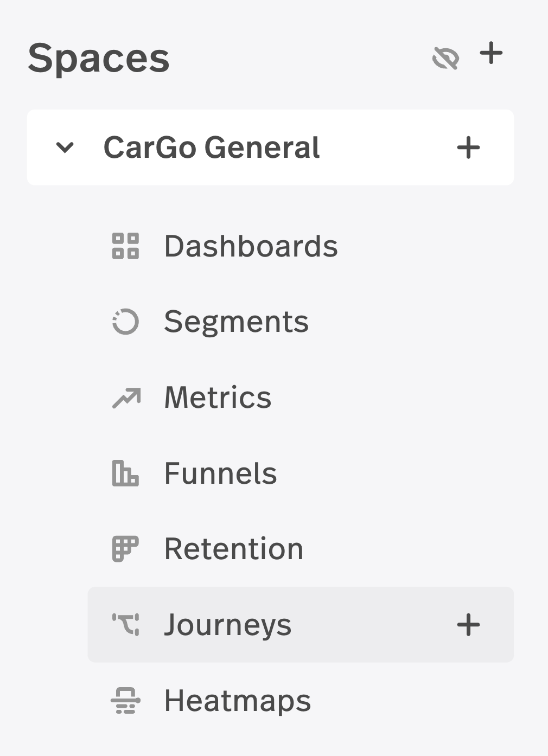Collapse the CarGo General space chevron

[65, 148]
